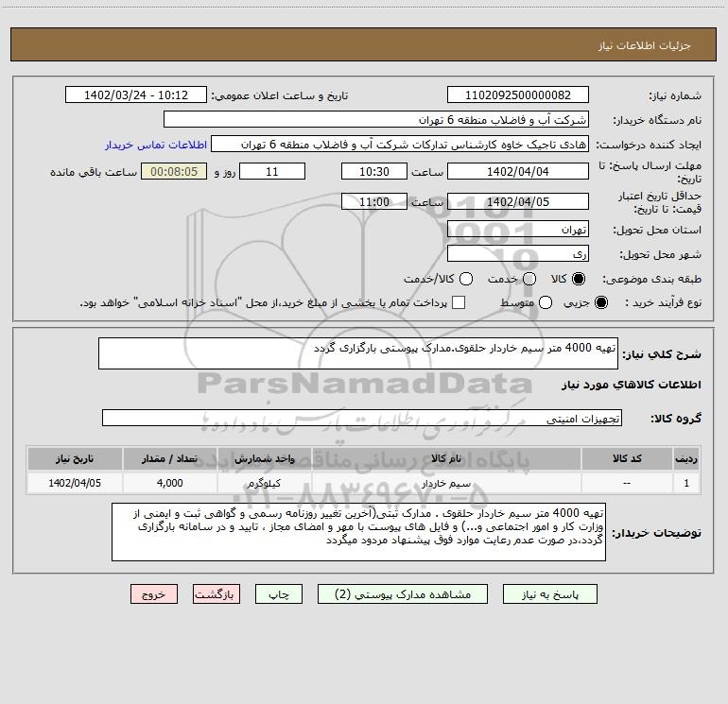Viewport: 728px width, 704px height.
Task: Click the خروج exit button
Action: click(154, 594)
